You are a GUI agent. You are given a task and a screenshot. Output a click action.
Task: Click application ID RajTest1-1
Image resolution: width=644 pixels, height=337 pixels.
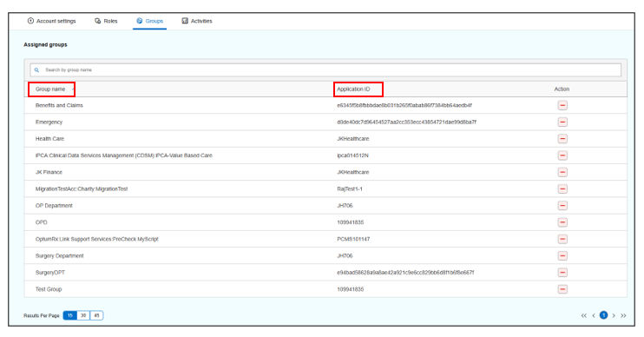[350, 189]
